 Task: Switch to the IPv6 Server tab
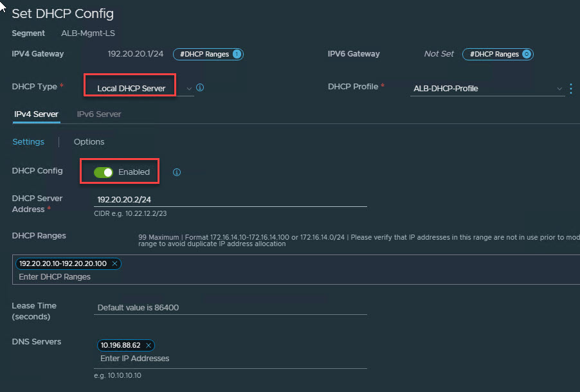pyautogui.click(x=99, y=114)
